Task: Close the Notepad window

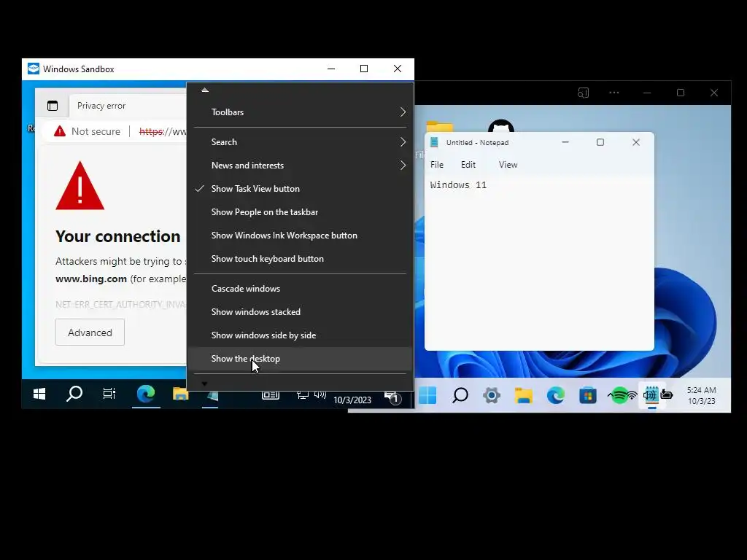Action: pos(636,142)
